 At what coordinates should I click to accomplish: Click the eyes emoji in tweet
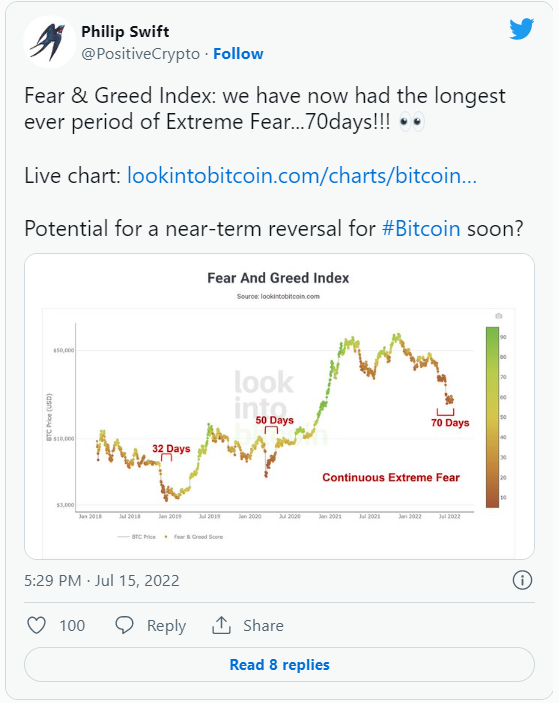point(411,122)
